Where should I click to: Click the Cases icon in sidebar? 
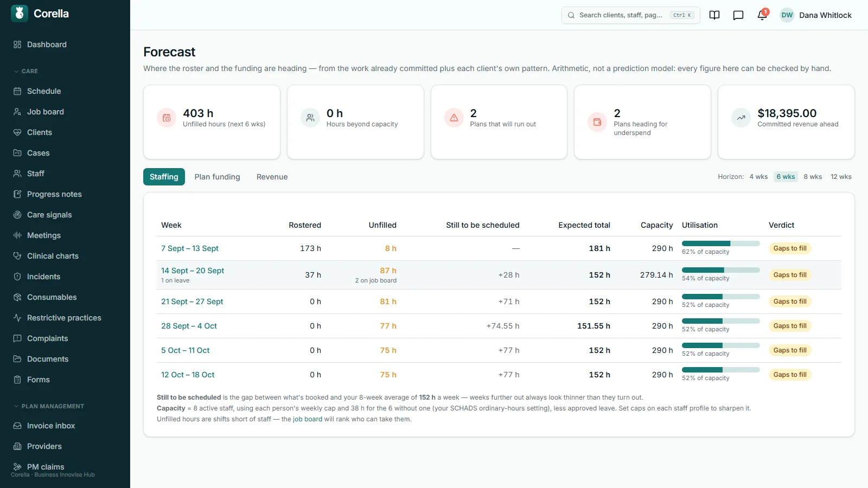(17, 153)
